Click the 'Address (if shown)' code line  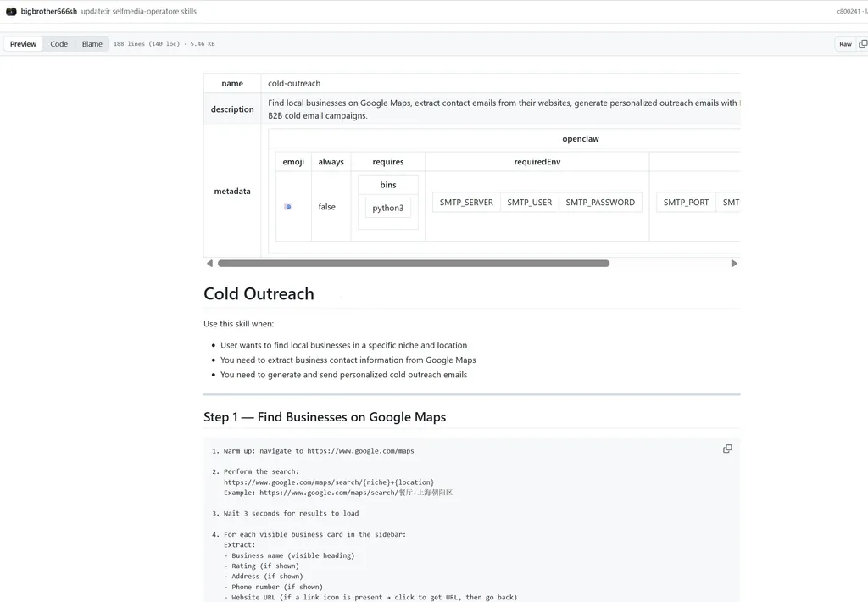(x=264, y=577)
